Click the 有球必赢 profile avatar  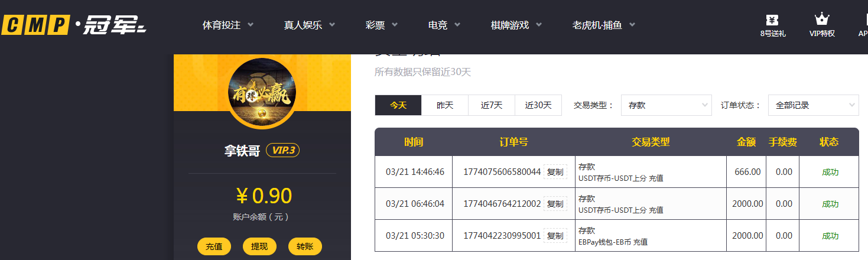point(262,92)
